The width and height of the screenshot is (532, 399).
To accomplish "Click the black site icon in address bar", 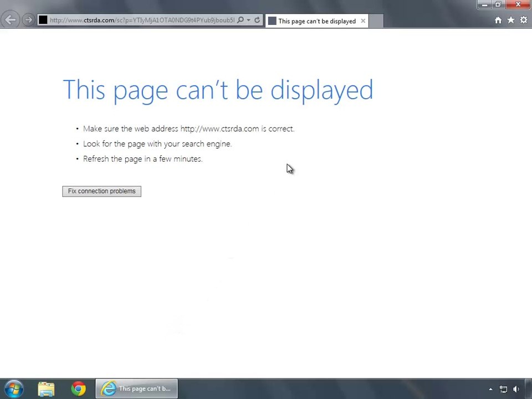I will coord(43,20).
